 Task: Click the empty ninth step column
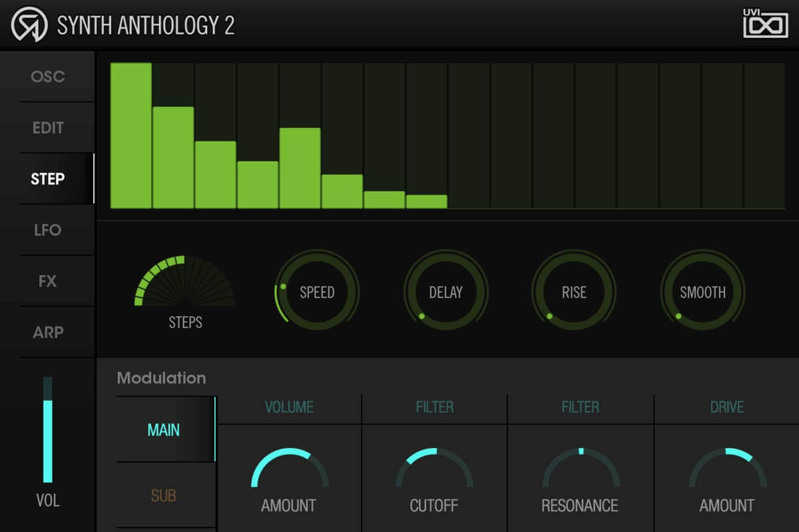click(x=469, y=136)
